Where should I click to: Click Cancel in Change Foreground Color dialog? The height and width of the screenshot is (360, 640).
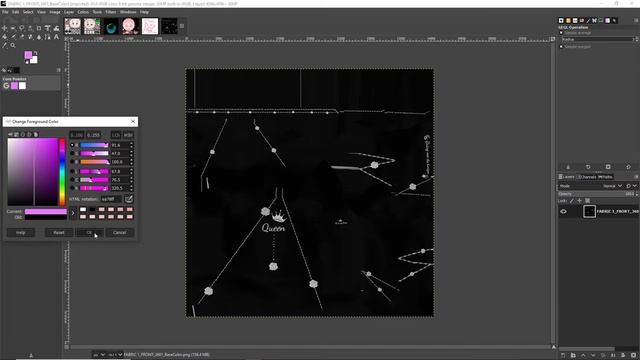pyautogui.click(x=120, y=233)
